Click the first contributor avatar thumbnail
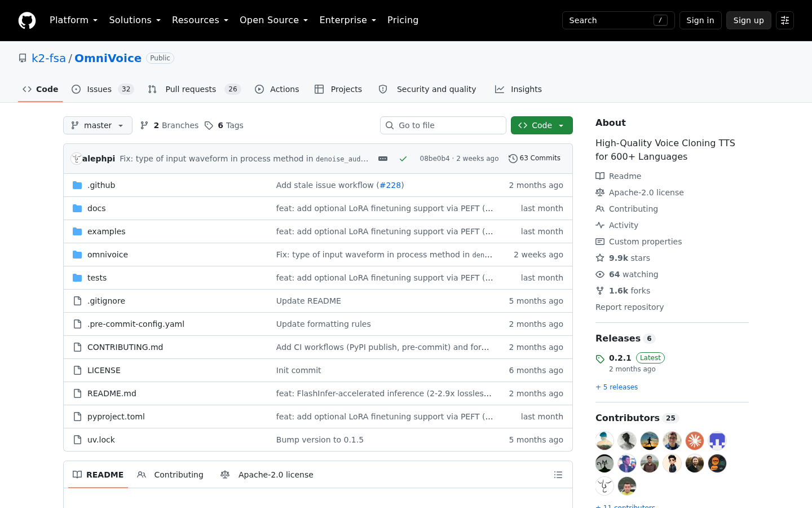812x508 pixels. [604, 441]
